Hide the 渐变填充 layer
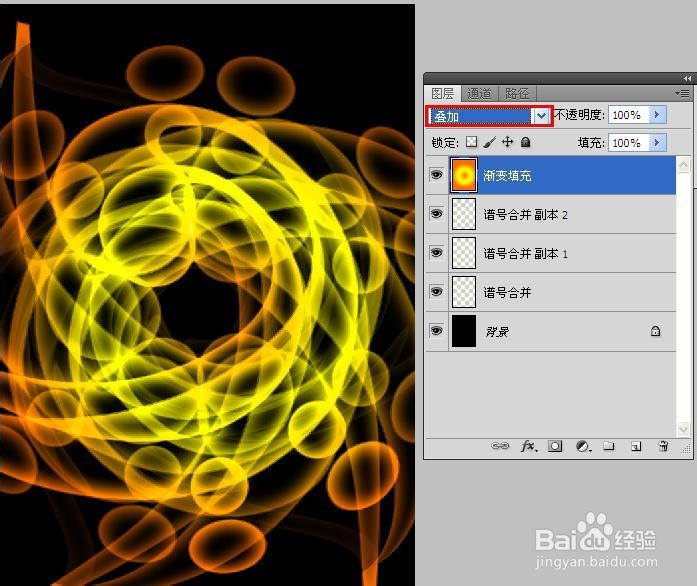This screenshot has height=586, width=697. (437, 175)
